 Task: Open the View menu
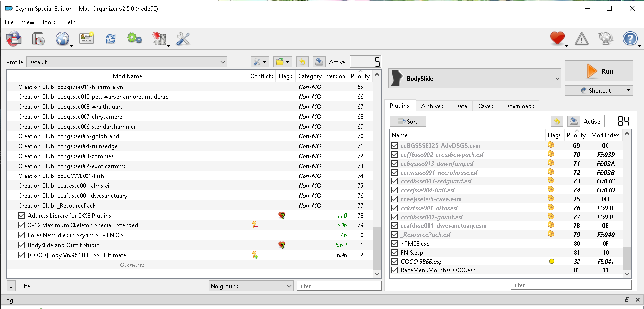click(28, 22)
